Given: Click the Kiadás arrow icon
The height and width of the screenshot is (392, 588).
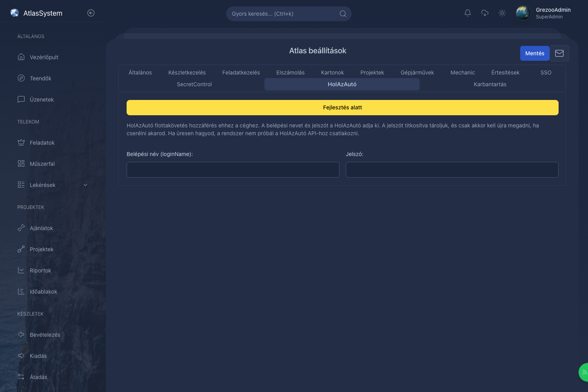Looking at the screenshot, I should click(x=21, y=356).
